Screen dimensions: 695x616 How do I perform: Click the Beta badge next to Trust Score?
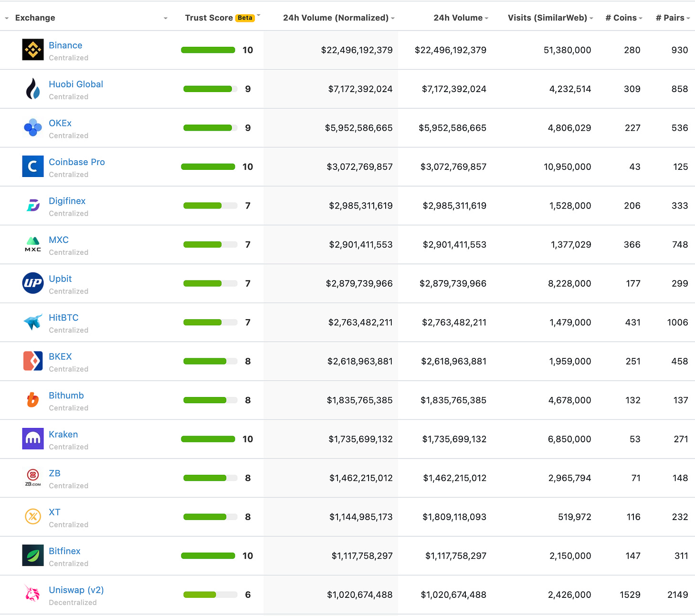click(x=245, y=18)
